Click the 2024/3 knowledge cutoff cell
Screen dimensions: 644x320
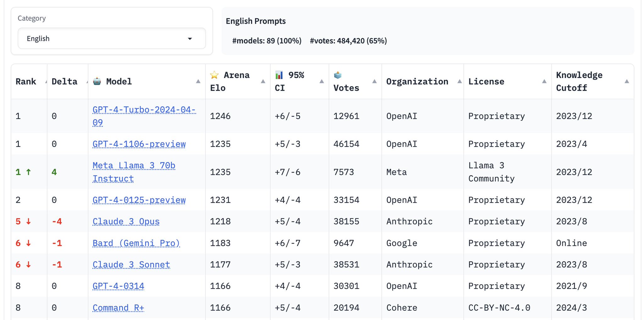click(x=571, y=308)
